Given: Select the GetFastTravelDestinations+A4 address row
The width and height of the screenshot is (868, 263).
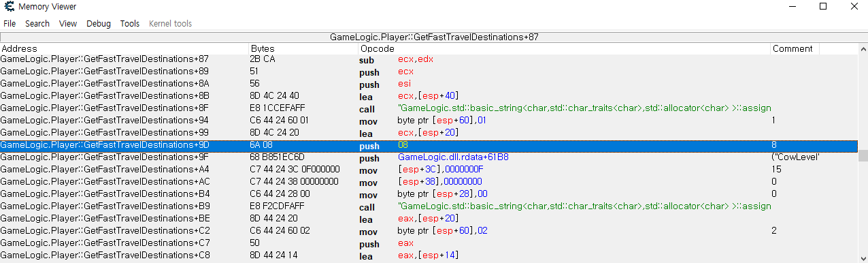Looking at the screenshot, I should click(x=429, y=170).
